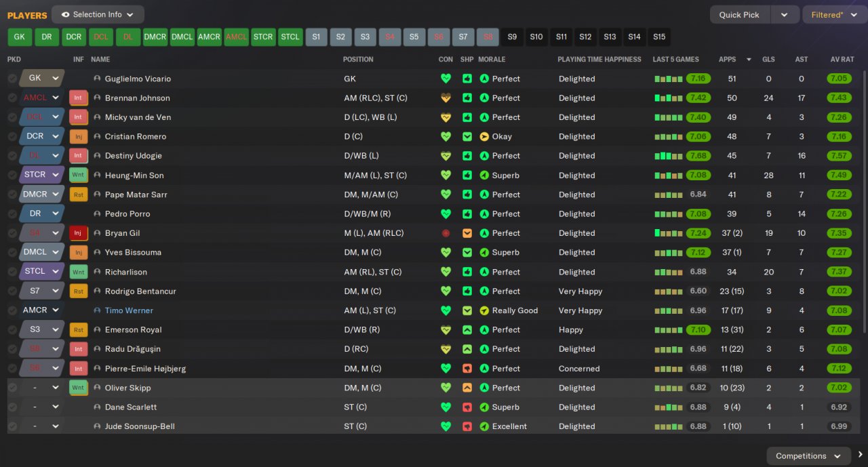The height and width of the screenshot is (467, 868).
Task: Sort by APPS column header
Action: (x=727, y=60)
